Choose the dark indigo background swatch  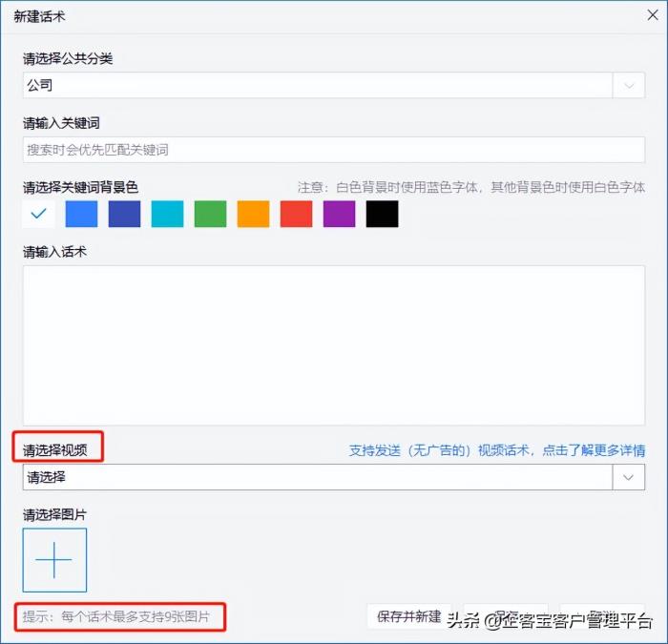point(124,214)
